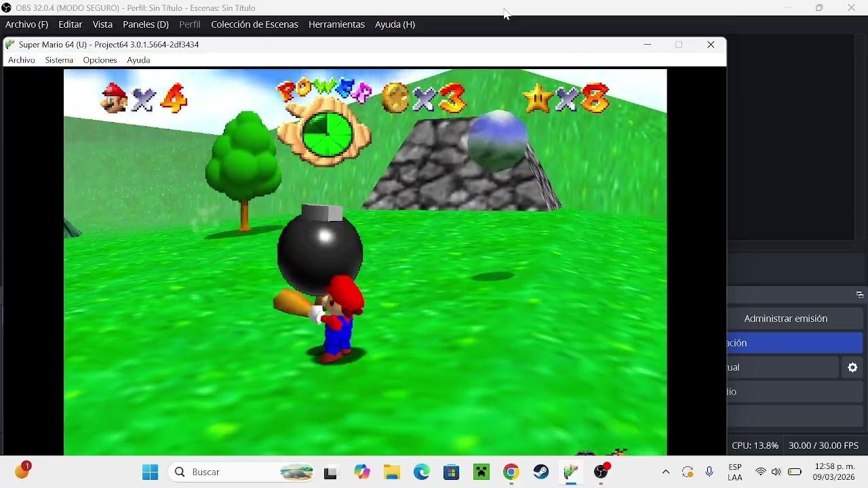Open Steam from the taskbar
Screen dimensions: 868x488
point(541,472)
